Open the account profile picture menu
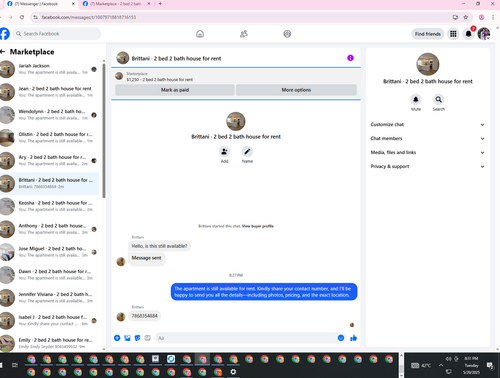The width and height of the screenshot is (500, 378). (484, 34)
